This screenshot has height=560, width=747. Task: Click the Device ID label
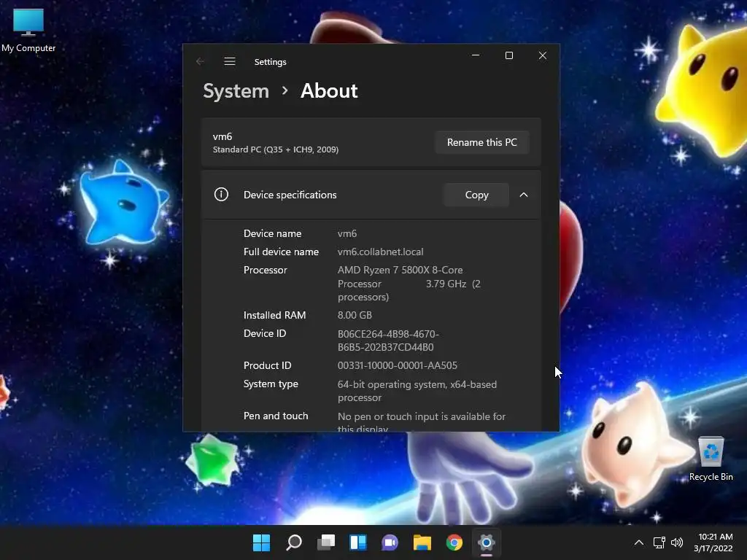(x=264, y=333)
